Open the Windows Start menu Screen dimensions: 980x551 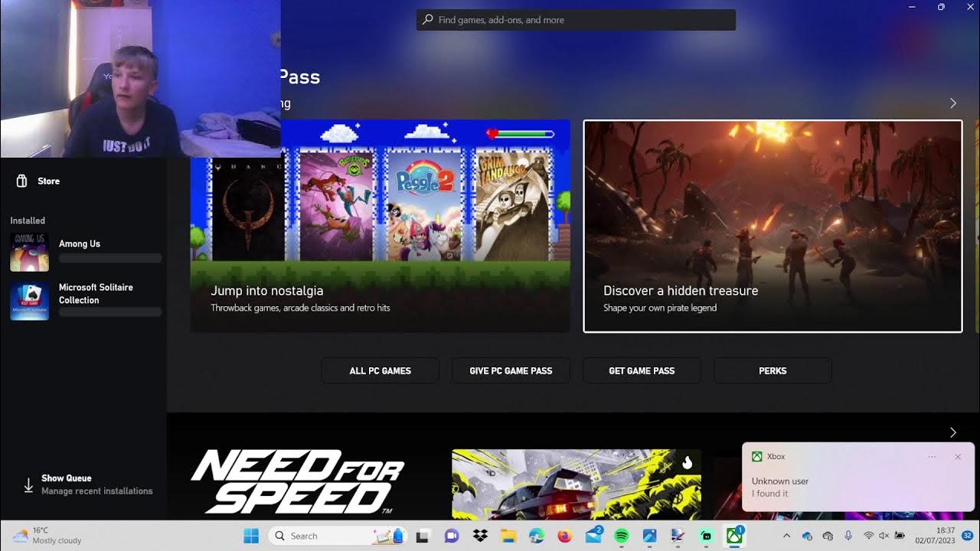251,536
